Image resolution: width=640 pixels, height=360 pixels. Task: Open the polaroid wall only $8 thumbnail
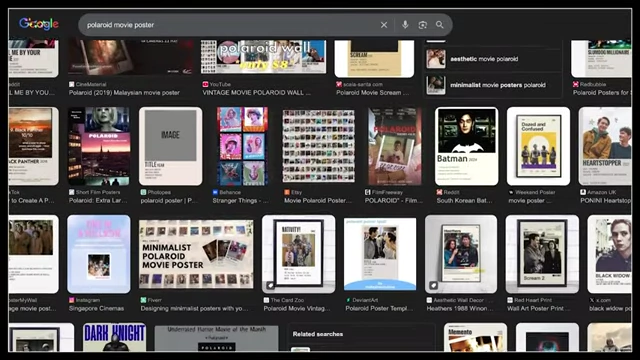tap(263, 57)
